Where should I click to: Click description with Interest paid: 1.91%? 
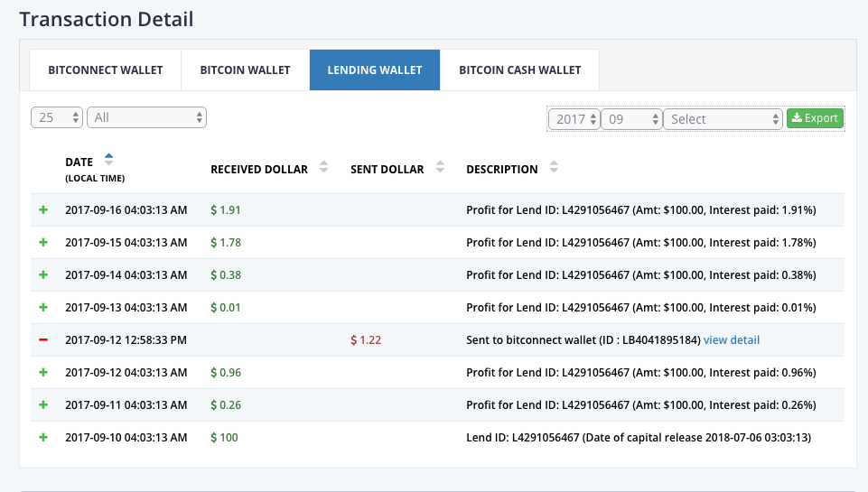(641, 209)
